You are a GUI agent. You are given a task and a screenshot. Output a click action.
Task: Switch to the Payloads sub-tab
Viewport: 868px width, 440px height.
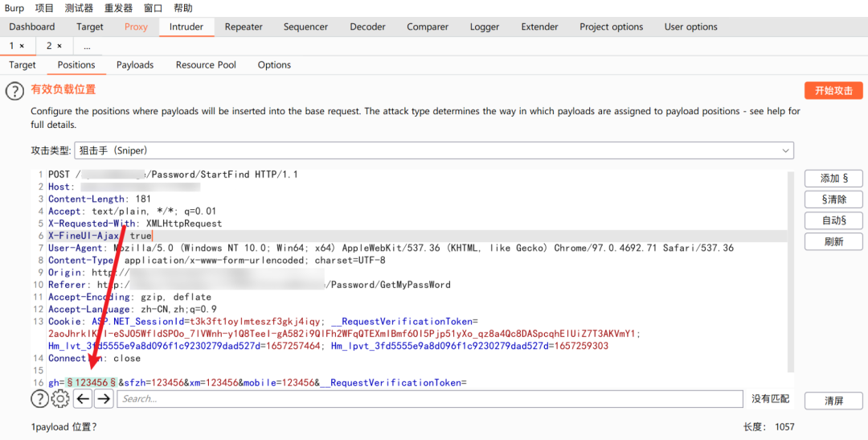coord(135,65)
